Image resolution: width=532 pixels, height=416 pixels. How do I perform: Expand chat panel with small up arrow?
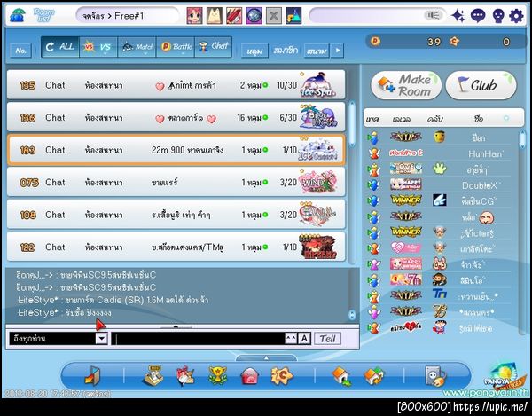click(x=176, y=326)
